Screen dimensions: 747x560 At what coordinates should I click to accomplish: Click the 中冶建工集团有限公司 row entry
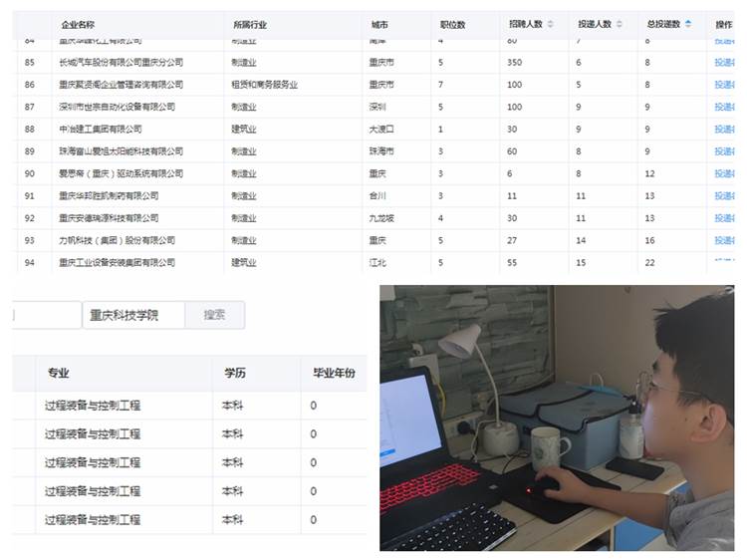[x=100, y=130]
